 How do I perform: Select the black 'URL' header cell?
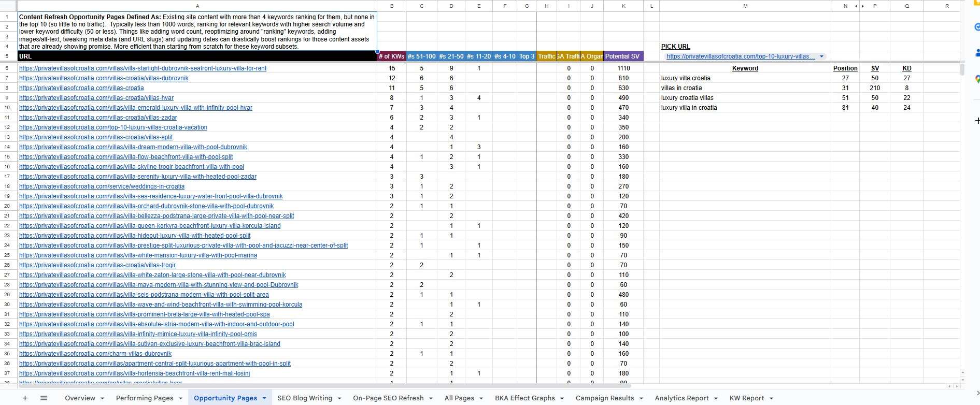197,56
